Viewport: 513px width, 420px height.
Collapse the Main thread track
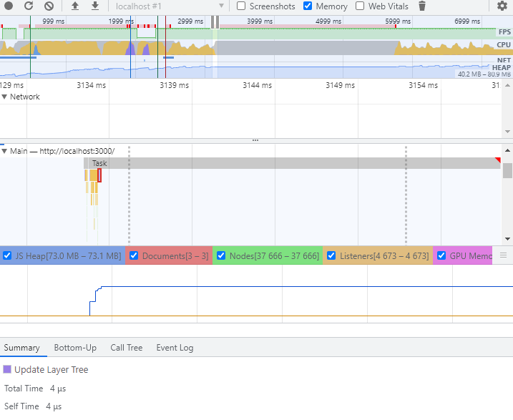click(x=4, y=151)
